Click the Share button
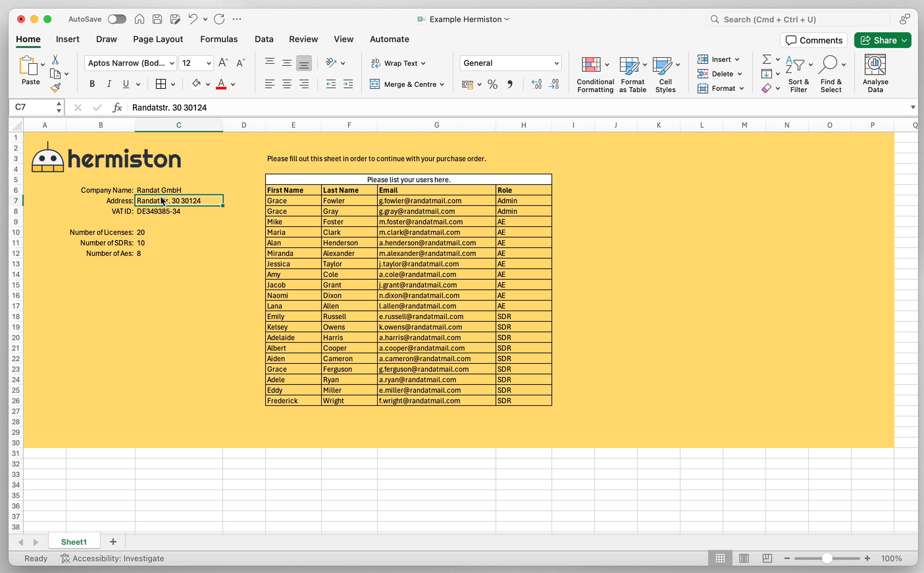 [x=882, y=40]
